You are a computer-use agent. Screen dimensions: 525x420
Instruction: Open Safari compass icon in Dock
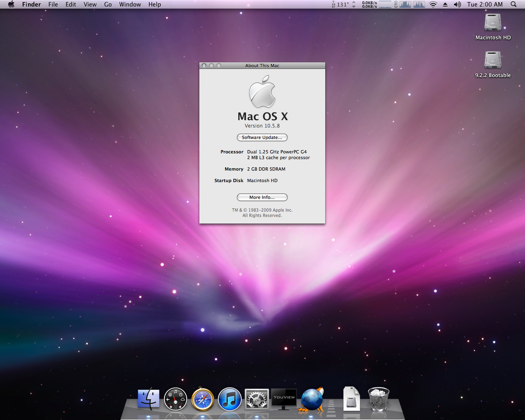click(x=203, y=399)
